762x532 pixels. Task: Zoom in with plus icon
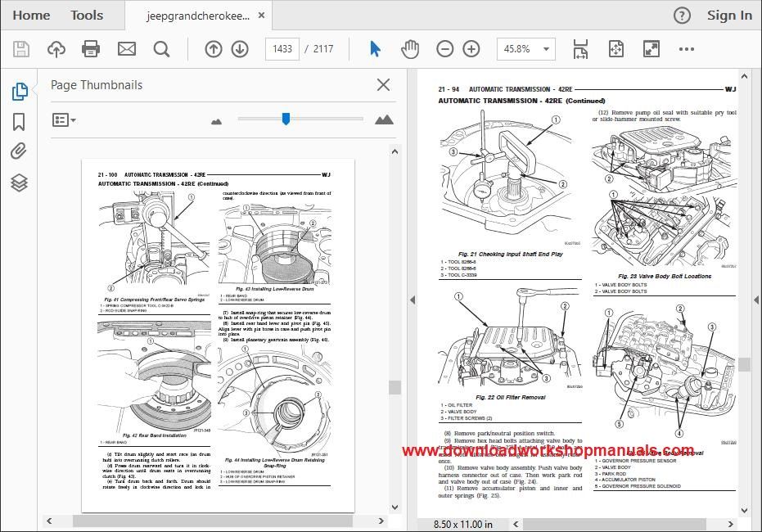[471, 49]
